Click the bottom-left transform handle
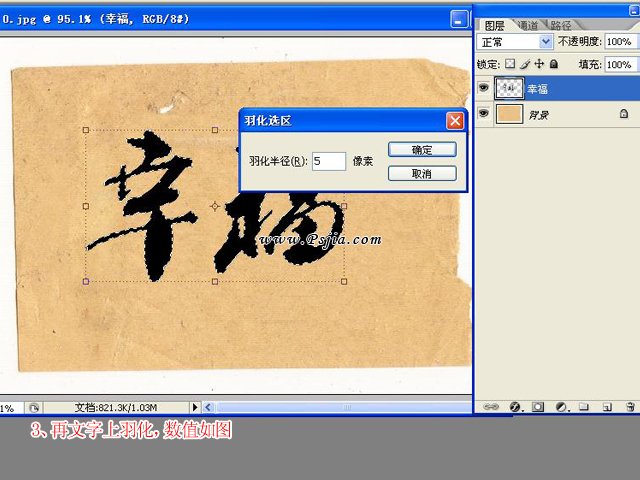Screen dimensions: 640x480 pos(86,281)
